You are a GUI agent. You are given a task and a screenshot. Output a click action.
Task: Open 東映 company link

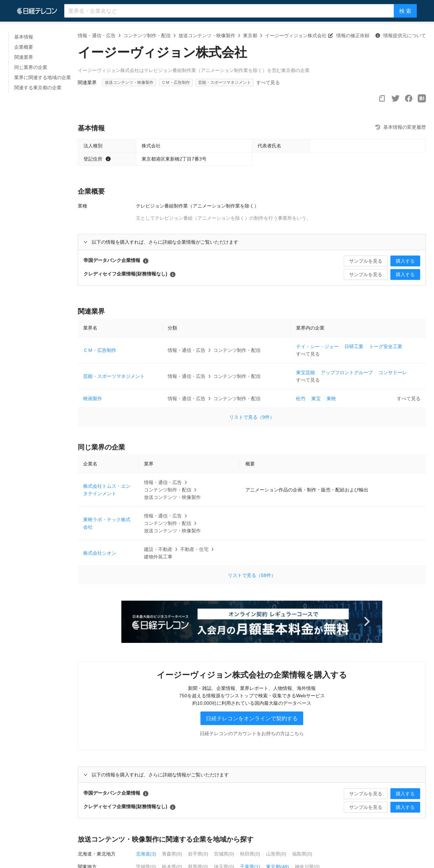click(x=331, y=399)
